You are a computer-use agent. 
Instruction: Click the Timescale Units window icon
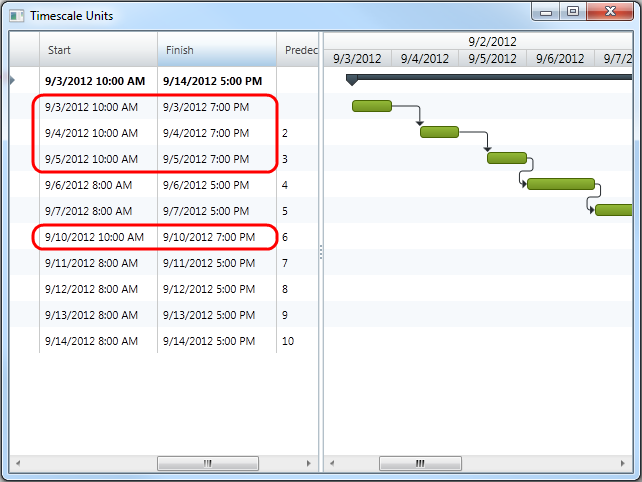(x=17, y=16)
